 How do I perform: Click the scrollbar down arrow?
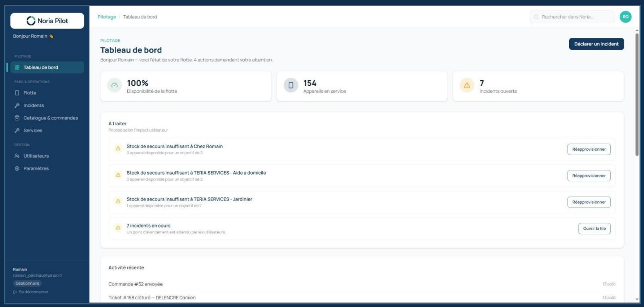(637, 299)
